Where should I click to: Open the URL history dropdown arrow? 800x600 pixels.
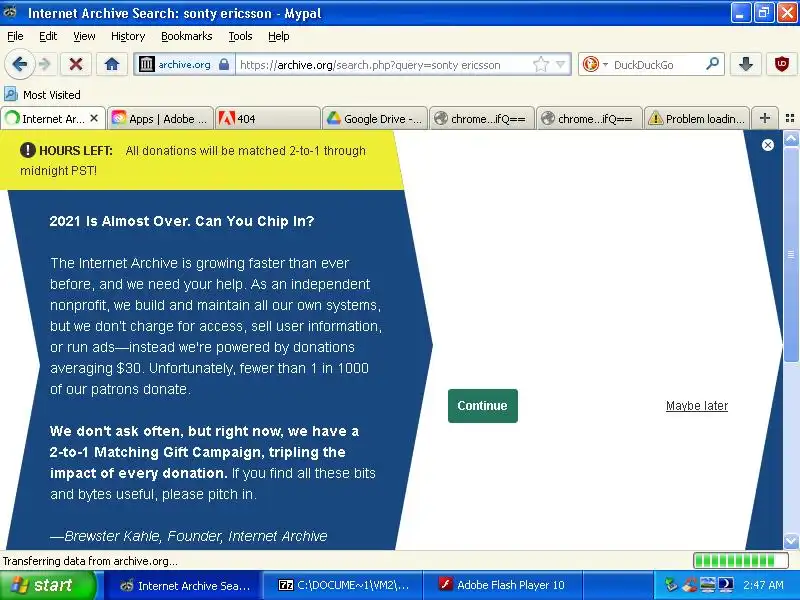click(x=561, y=64)
